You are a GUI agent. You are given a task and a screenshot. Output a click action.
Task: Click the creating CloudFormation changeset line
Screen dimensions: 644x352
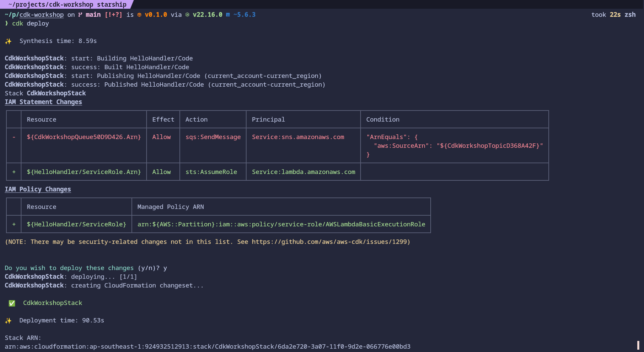[x=104, y=285]
